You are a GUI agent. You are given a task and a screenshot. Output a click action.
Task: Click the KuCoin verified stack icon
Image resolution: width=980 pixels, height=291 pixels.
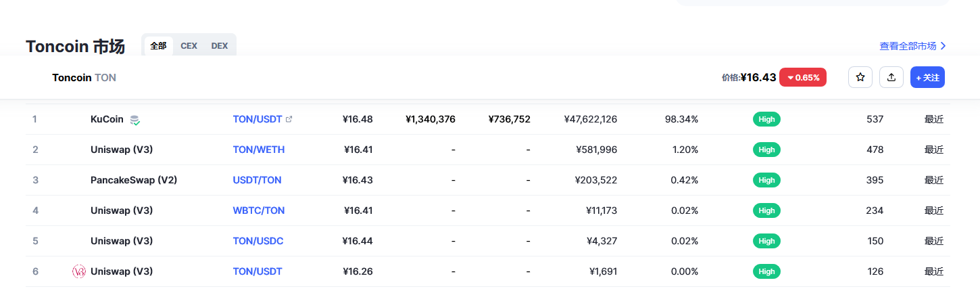point(135,120)
